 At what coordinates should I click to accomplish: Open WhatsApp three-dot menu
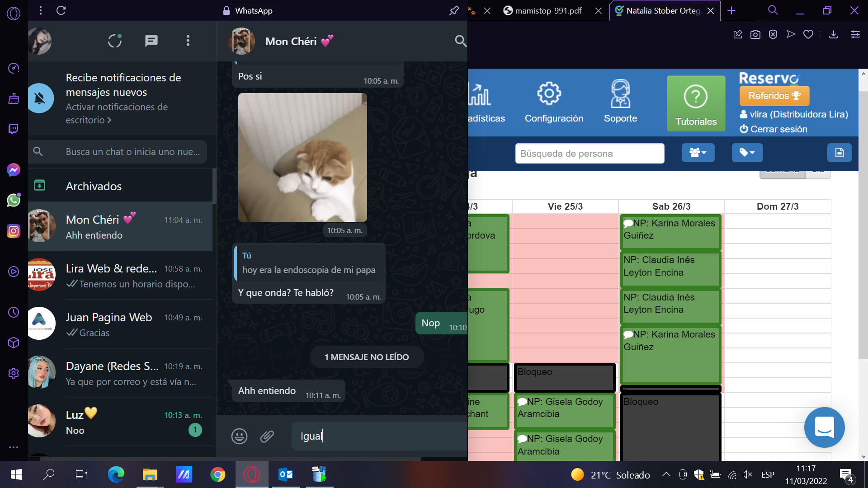tap(188, 41)
